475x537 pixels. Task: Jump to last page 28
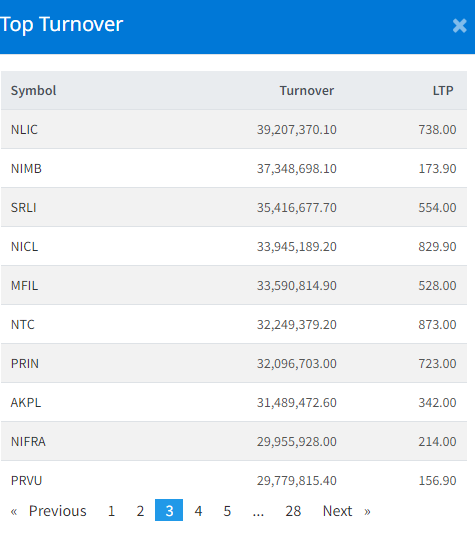coord(293,511)
